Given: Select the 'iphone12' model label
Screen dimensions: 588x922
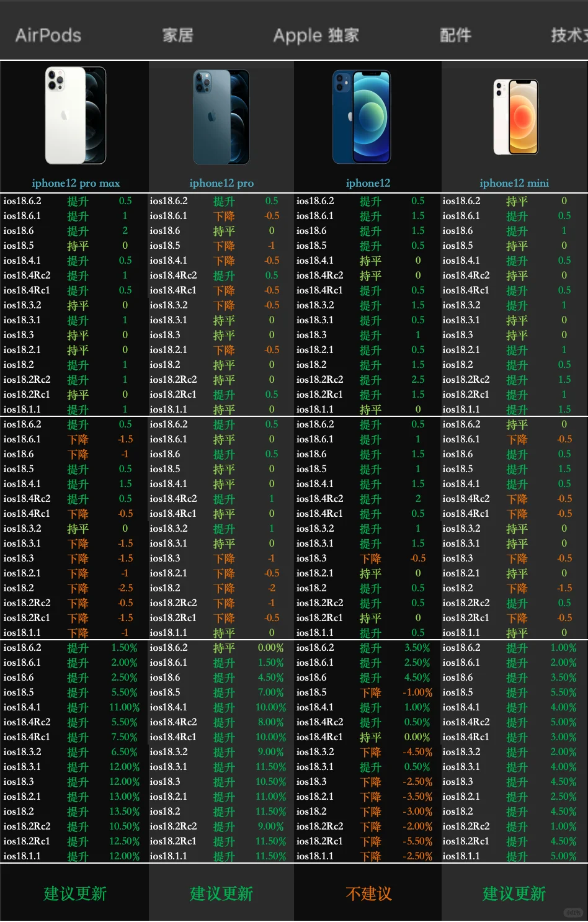Looking at the screenshot, I should (368, 183).
